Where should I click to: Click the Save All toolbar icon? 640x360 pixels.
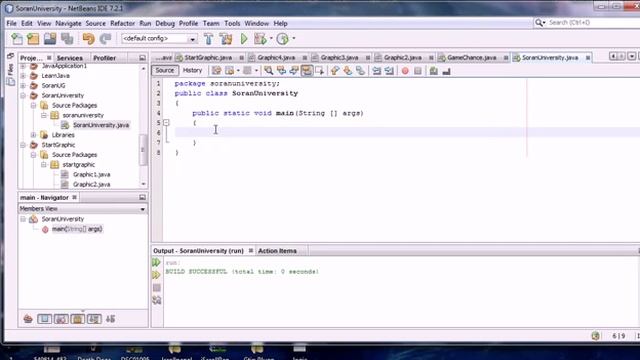pyautogui.click(x=67, y=39)
